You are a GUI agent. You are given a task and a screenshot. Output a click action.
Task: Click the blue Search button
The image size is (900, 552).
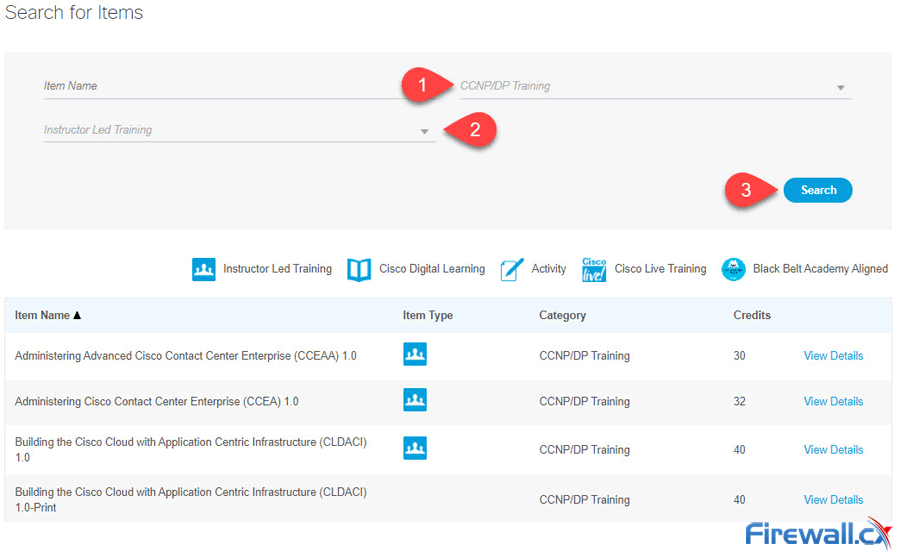coord(818,190)
